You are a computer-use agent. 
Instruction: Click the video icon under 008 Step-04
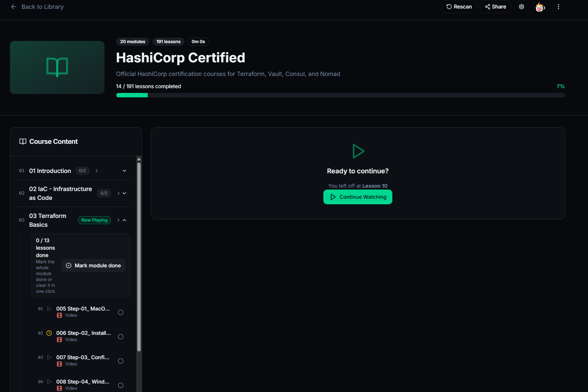pos(59,388)
